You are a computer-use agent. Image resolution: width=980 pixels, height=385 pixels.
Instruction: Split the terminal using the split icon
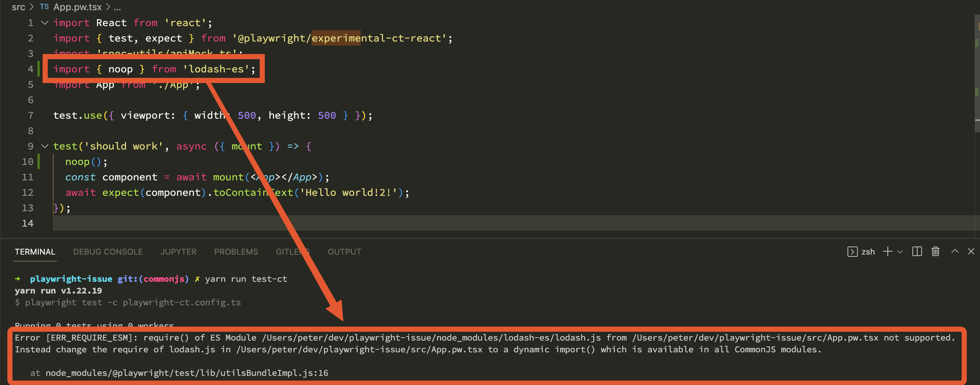tap(917, 252)
